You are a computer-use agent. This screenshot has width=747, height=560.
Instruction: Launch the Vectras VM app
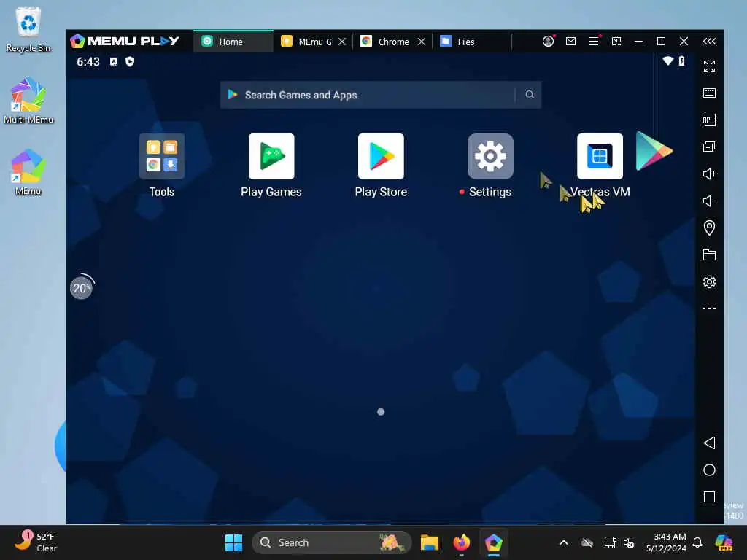(600, 156)
